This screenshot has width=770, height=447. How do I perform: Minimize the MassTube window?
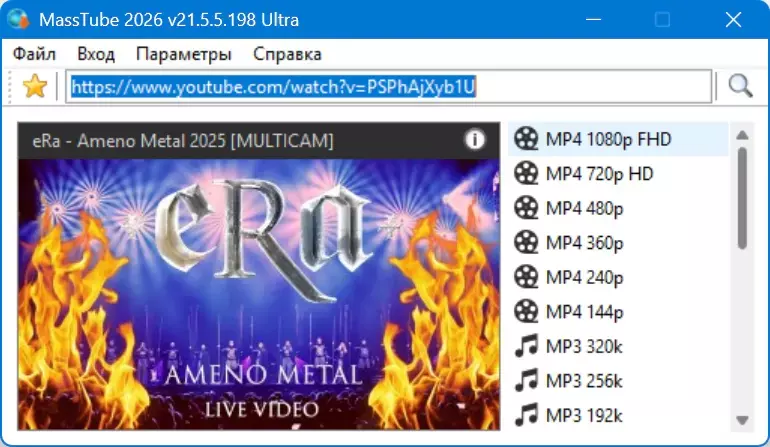point(593,20)
